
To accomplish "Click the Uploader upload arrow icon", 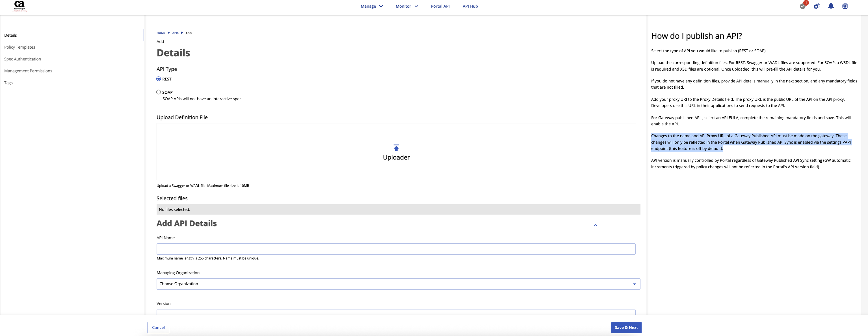I will click(396, 148).
